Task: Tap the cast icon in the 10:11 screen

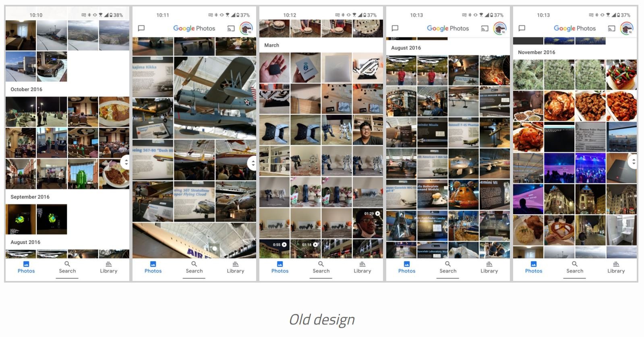Action: [x=231, y=28]
